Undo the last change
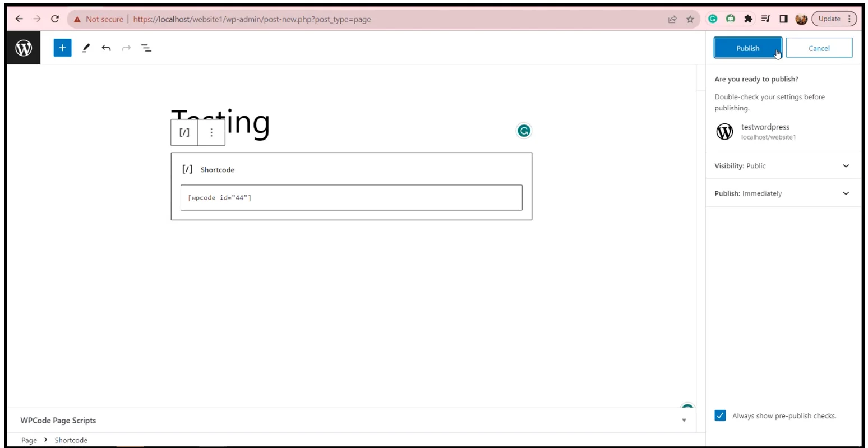Image resolution: width=868 pixels, height=448 pixels. pos(106,48)
